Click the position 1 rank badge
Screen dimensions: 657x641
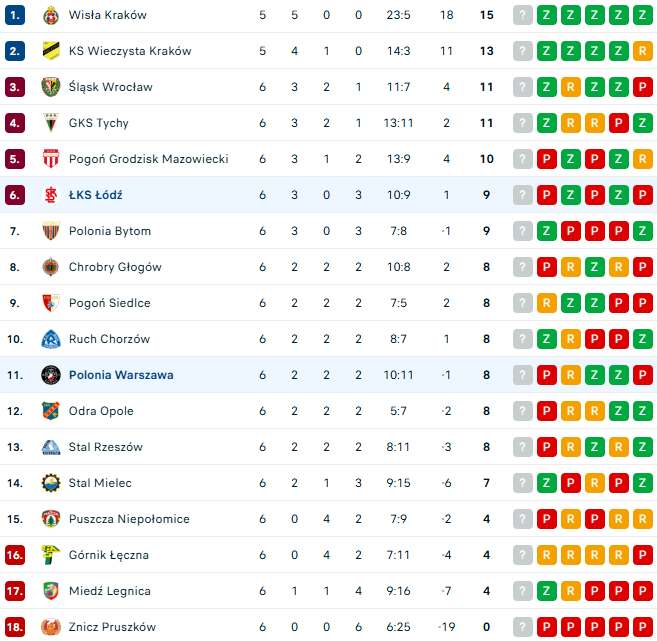[x=14, y=15]
